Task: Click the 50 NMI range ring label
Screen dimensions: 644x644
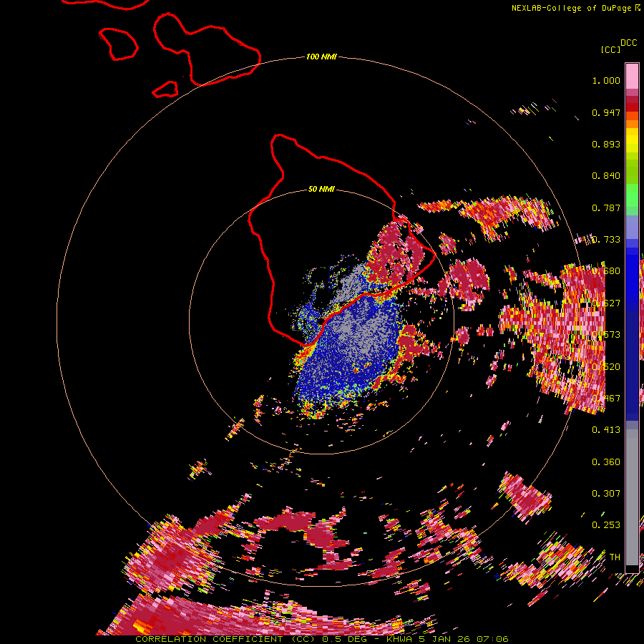Action: [x=321, y=190]
